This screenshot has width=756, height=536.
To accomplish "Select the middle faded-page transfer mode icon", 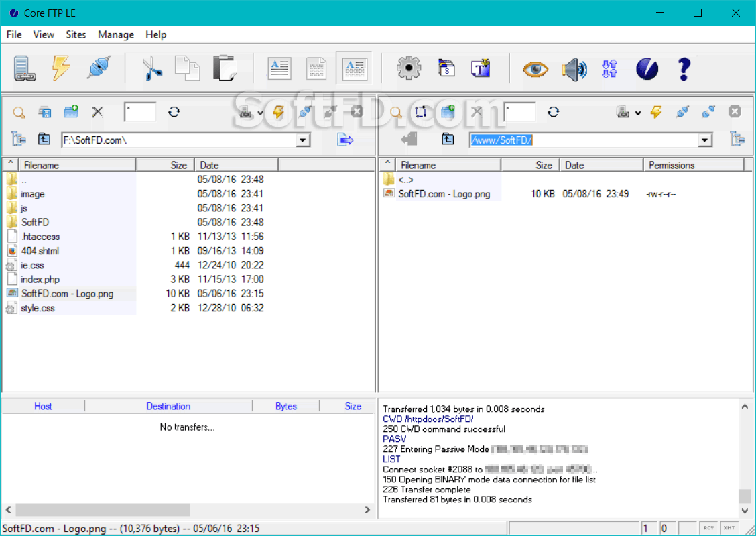I will [x=316, y=68].
